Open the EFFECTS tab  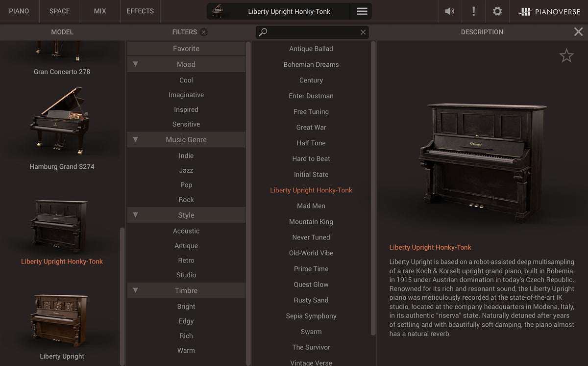pyautogui.click(x=140, y=11)
